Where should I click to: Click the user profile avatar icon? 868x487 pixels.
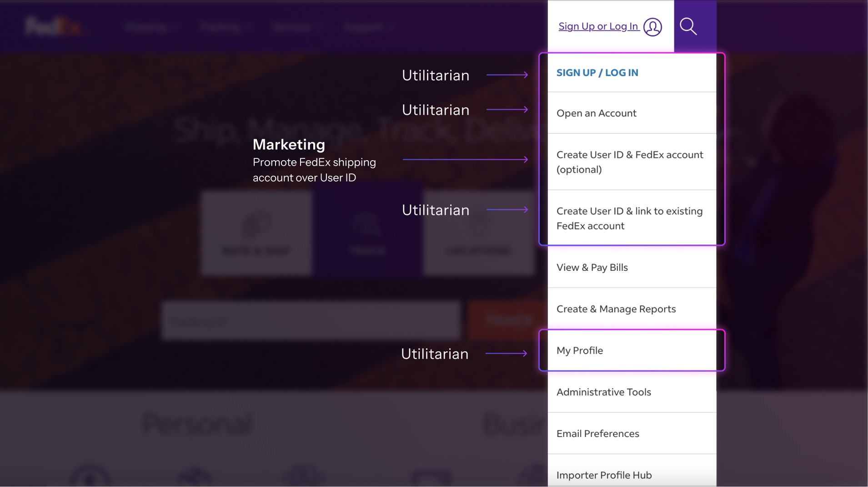tap(652, 27)
